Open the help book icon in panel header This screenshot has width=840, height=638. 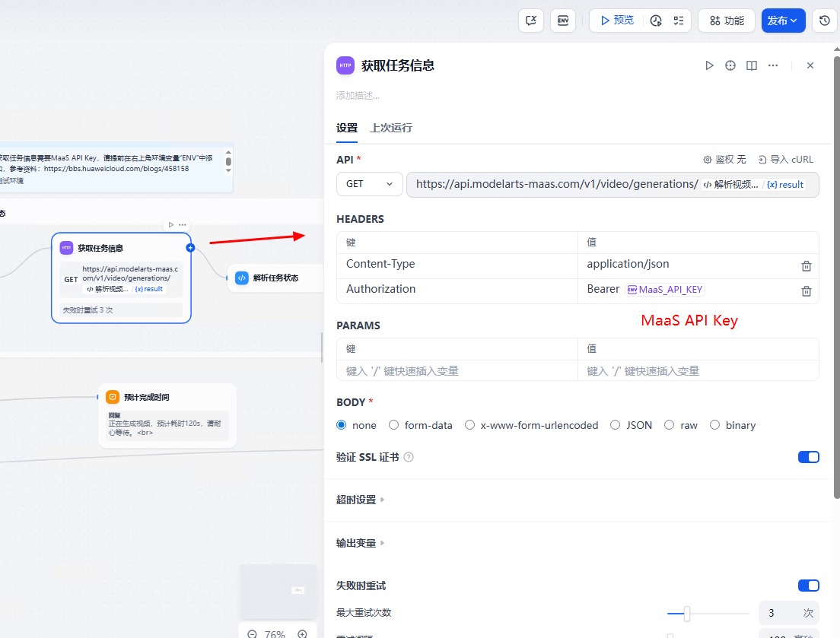752,65
